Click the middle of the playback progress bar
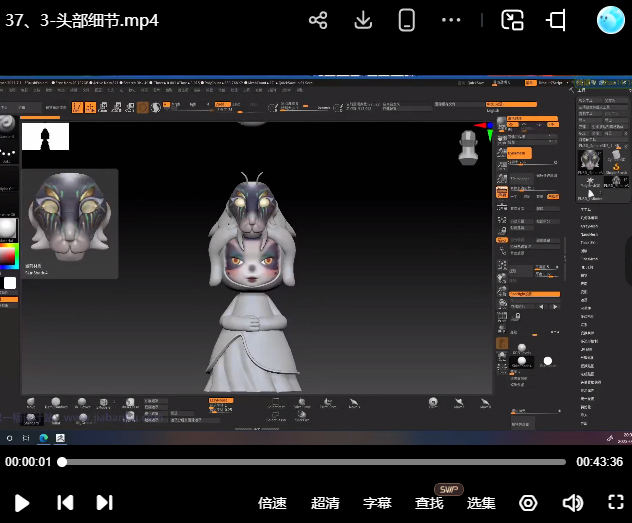632x523 pixels. 315,462
